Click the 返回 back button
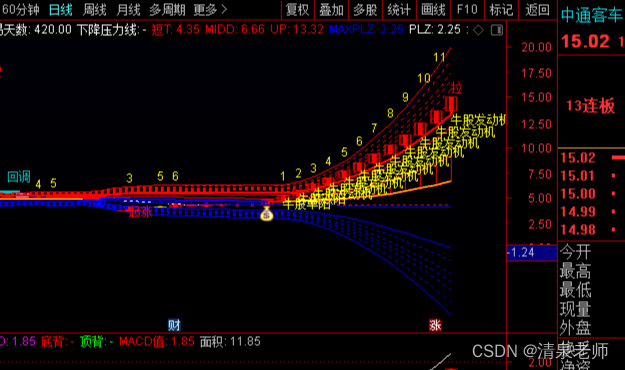 coord(537,10)
